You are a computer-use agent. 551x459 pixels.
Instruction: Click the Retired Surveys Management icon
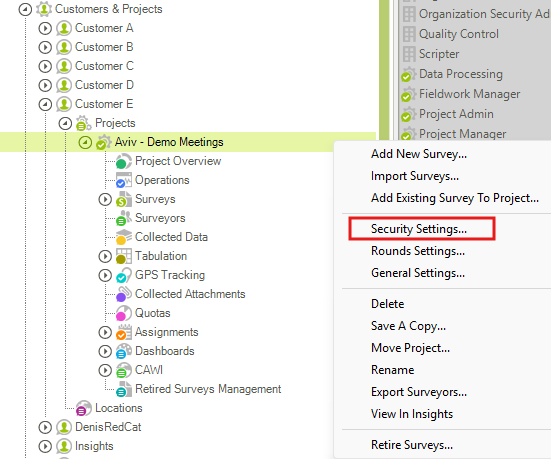pyautogui.click(x=123, y=389)
